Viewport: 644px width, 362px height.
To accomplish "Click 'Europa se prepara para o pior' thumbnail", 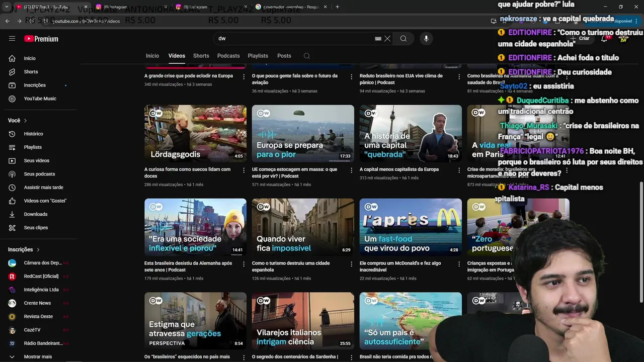I will [x=303, y=133].
